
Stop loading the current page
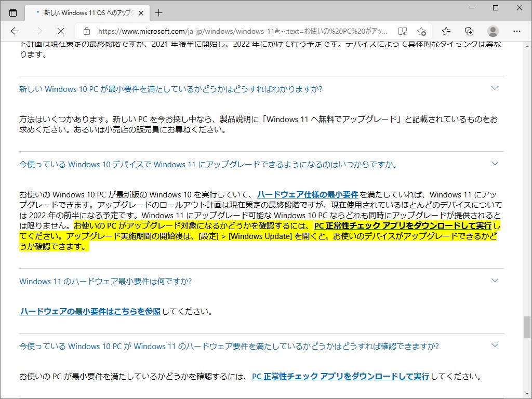coord(61,31)
